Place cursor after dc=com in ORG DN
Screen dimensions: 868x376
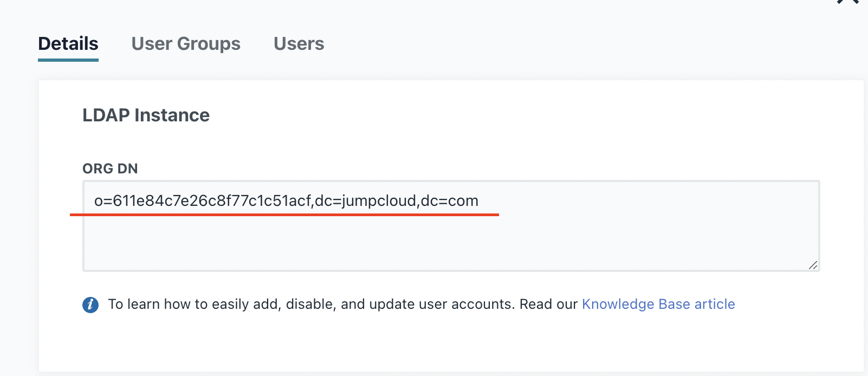coord(479,201)
